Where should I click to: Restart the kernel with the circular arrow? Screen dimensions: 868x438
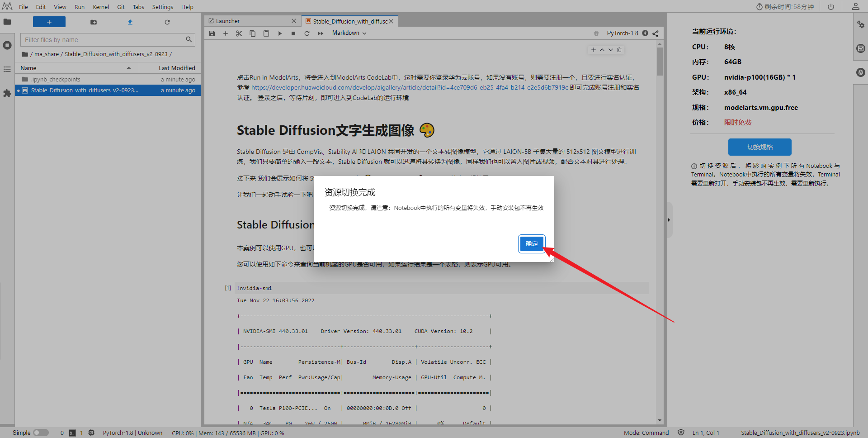click(x=307, y=33)
